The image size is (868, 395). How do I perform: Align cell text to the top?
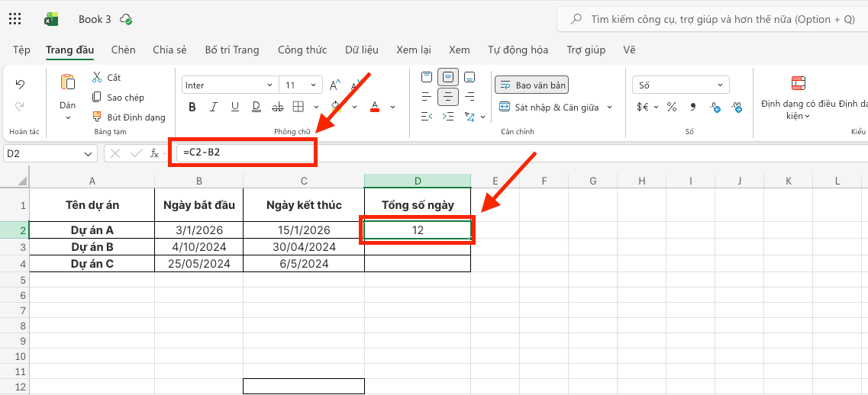pos(426,76)
